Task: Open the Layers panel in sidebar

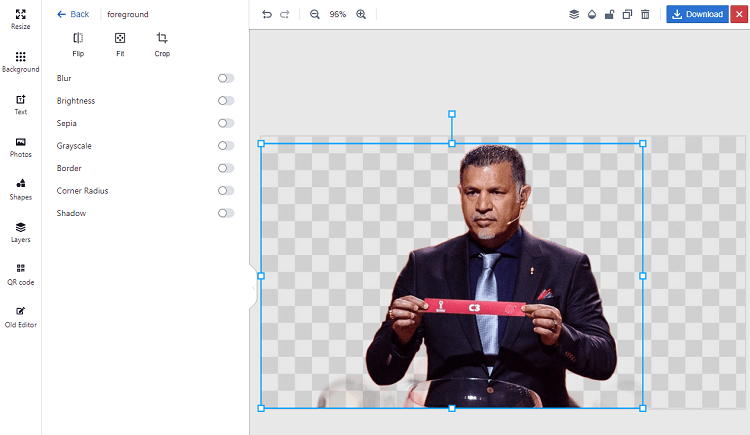Action: click(21, 233)
